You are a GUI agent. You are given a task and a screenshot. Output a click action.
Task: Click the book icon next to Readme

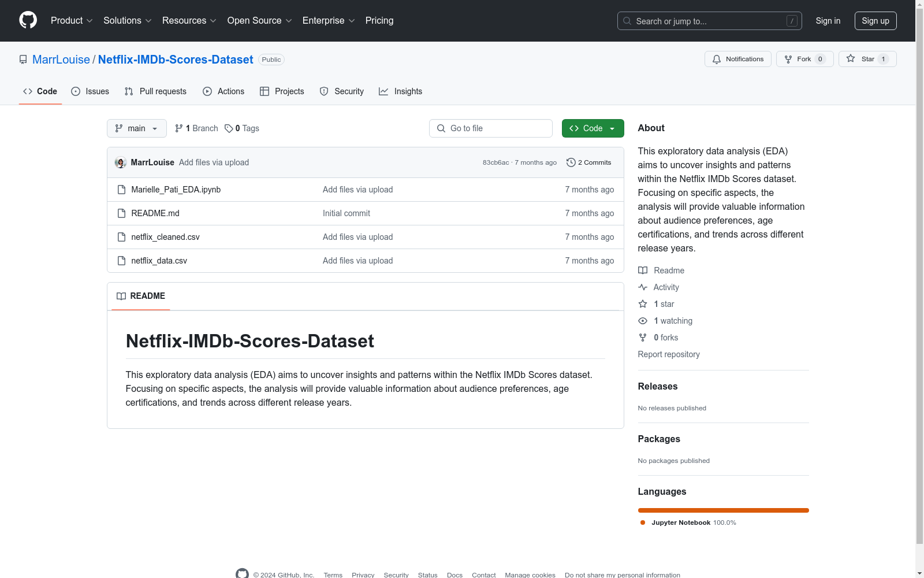point(643,271)
